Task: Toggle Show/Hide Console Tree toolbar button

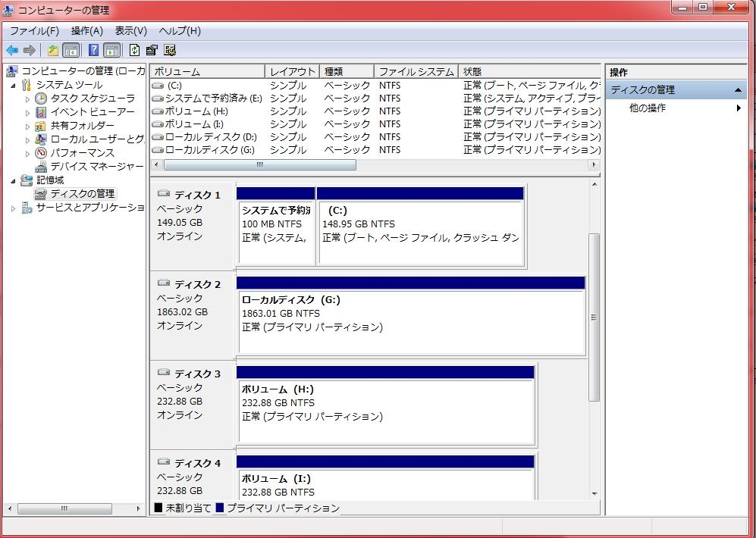Action: 71,50
